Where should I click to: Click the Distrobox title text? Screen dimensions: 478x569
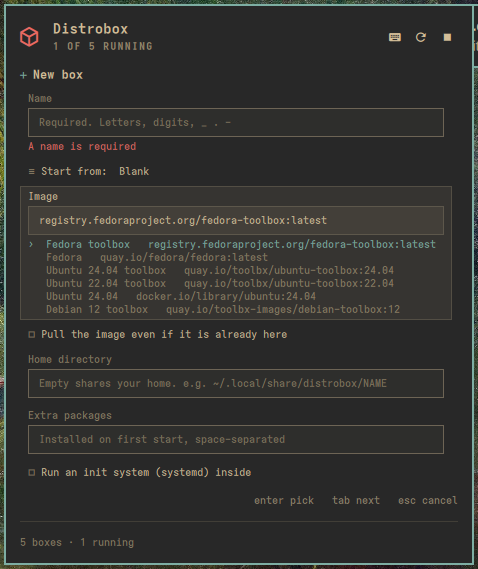pyautogui.click(x=90, y=29)
